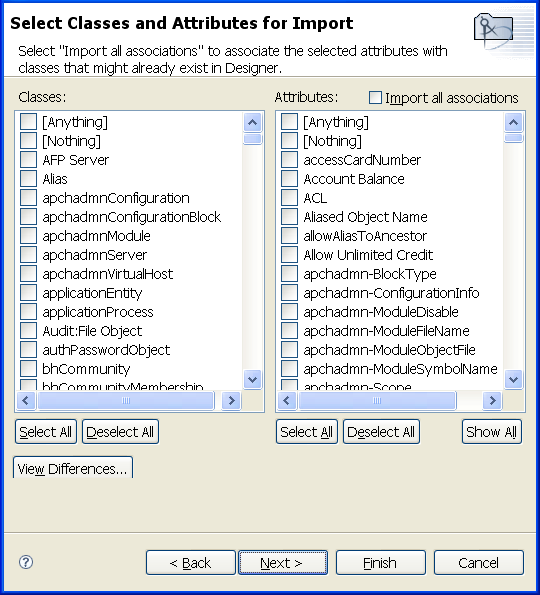540x595 pixels.
Task: Check apchadmn-ModuleFileName attribute
Action: (x=289, y=331)
